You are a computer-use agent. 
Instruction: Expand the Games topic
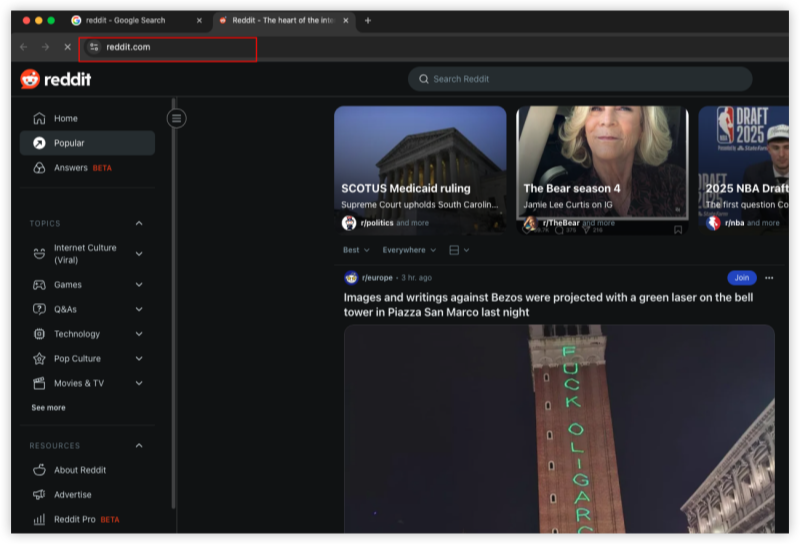[x=139, y=285]
